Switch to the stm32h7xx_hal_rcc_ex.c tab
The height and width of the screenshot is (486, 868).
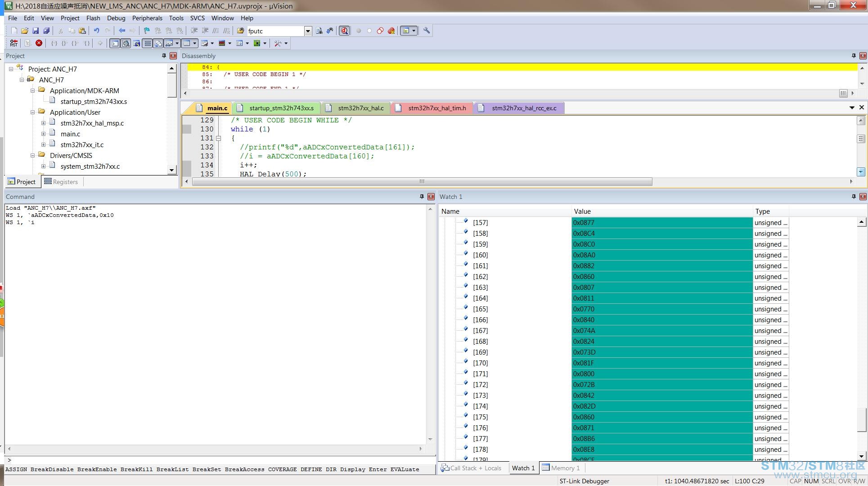pos(519,108)
